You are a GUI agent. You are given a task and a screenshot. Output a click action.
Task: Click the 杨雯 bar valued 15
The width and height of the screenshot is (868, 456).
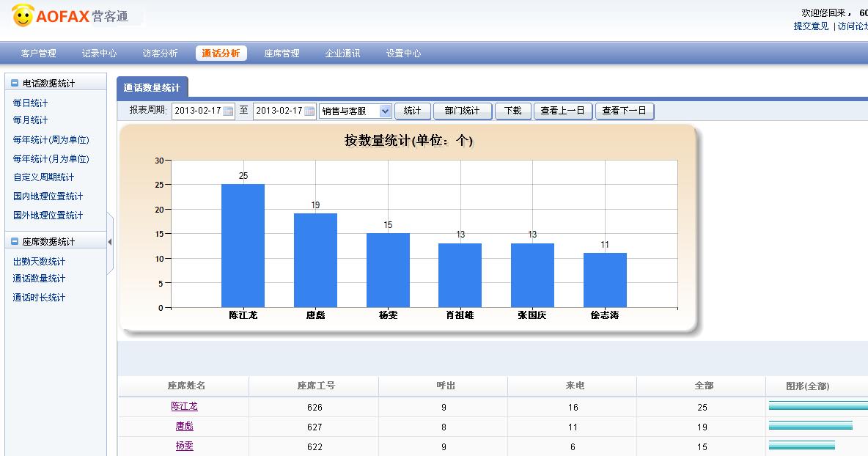pyautogui.click(x=388, y=270)
